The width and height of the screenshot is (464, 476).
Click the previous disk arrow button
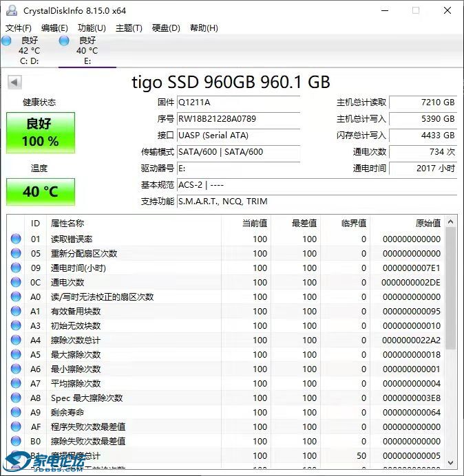click(14, 82)
